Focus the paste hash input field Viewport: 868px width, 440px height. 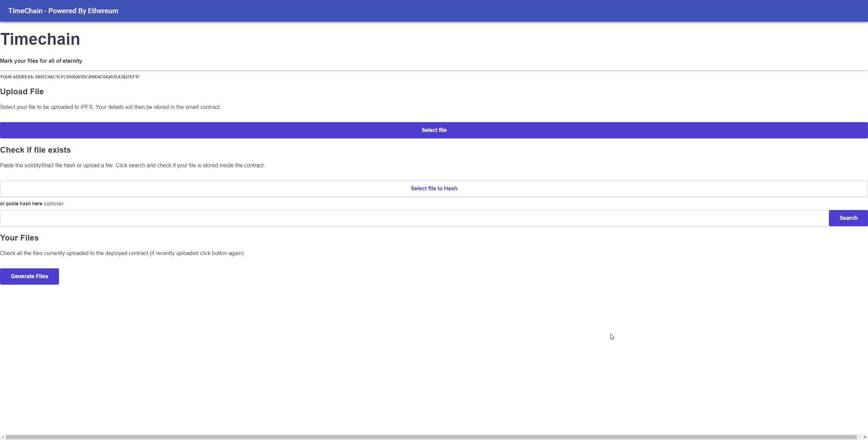pyautogui.click(x=414, y=218)
